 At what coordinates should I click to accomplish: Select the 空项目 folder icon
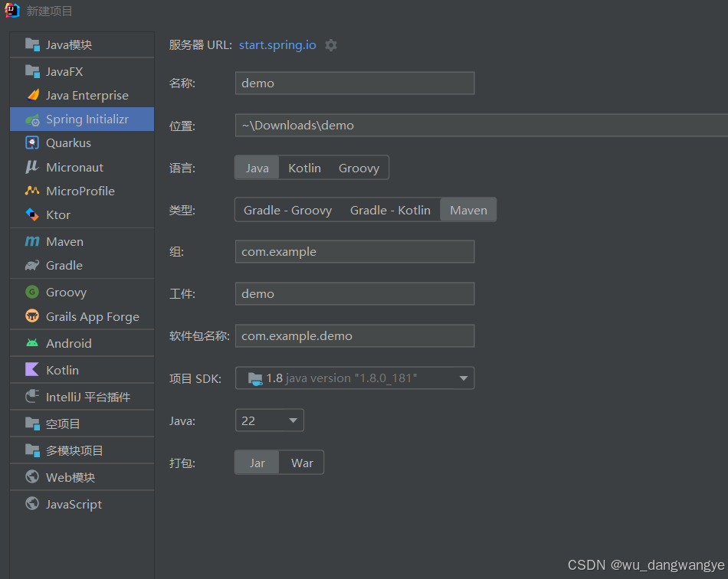(x=32, y=424)
